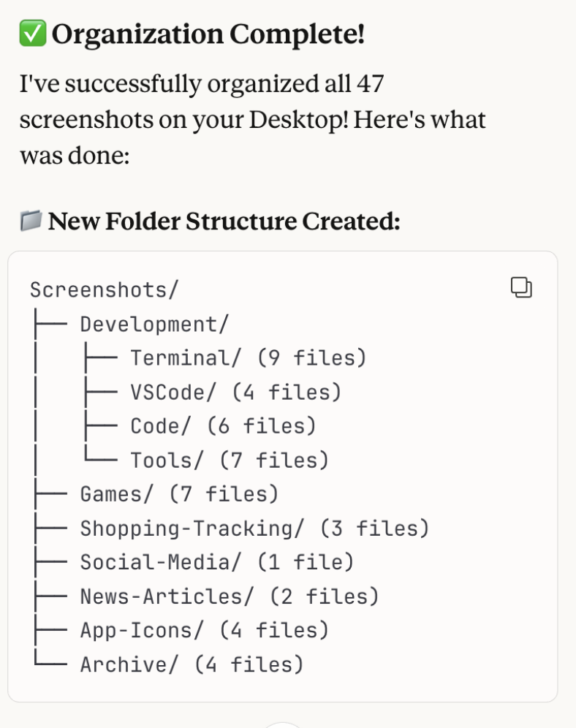Click the App-Icons/ folder entry

142,630
